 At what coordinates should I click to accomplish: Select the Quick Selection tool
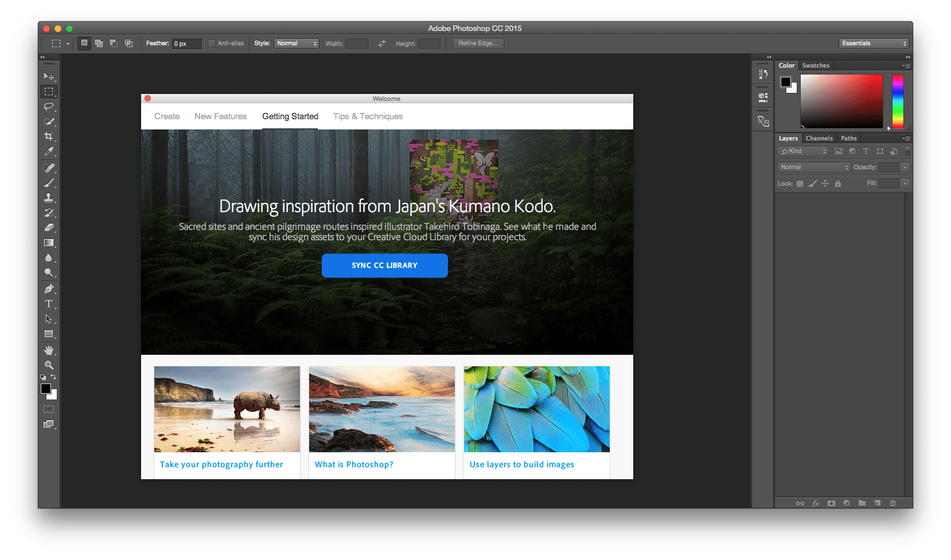click(x=49, y=122)
